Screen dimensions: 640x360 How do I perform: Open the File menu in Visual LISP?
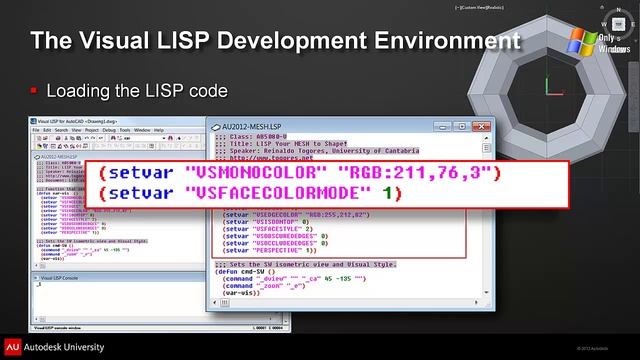[36, 130]
